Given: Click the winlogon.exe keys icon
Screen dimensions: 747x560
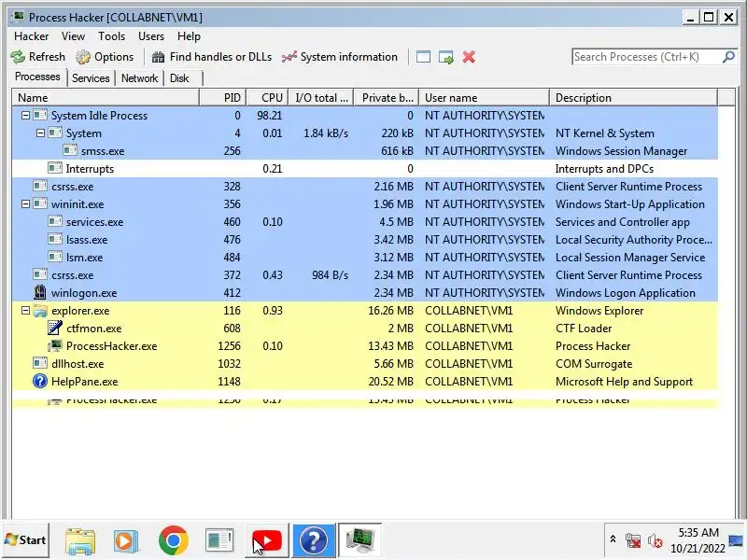Looking at the screenshot, I should coord(40,292).
